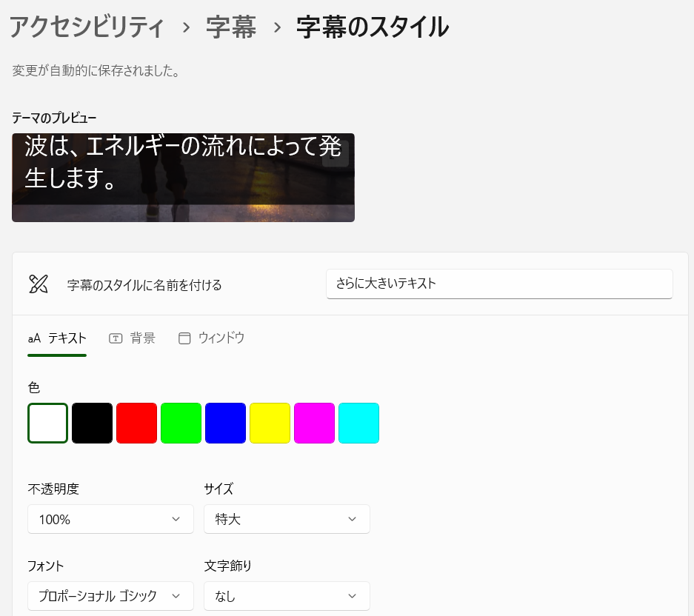The image size is (694, 616).
Task: Click the aA icon on the テキスト tab
Action: pyautogui.click(x=34, y=338)
